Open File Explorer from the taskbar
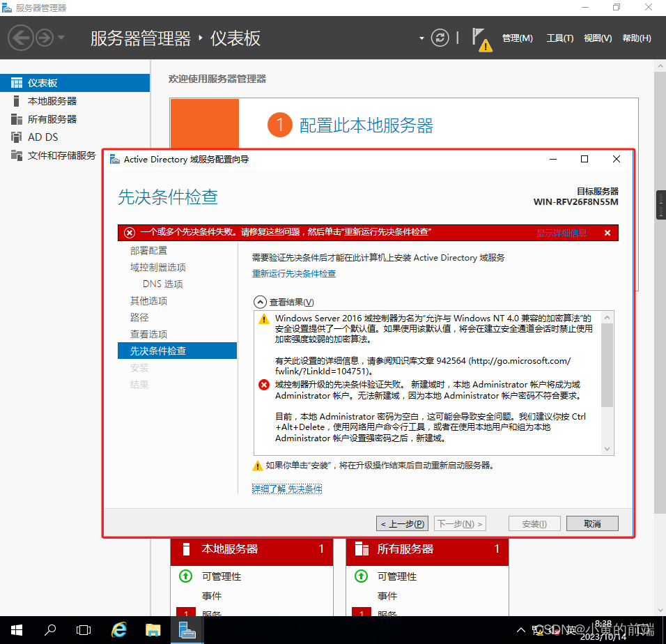The image size is (666, 644). click(153, 630)
